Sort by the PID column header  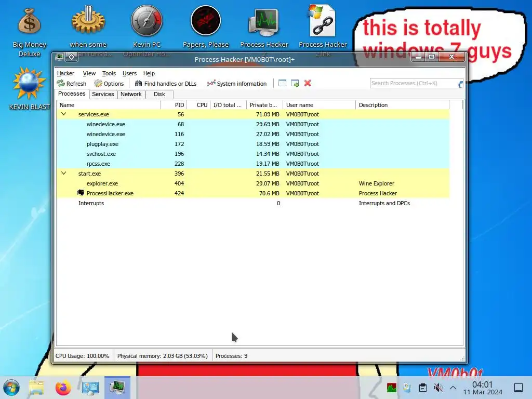[x=174, y=105]
